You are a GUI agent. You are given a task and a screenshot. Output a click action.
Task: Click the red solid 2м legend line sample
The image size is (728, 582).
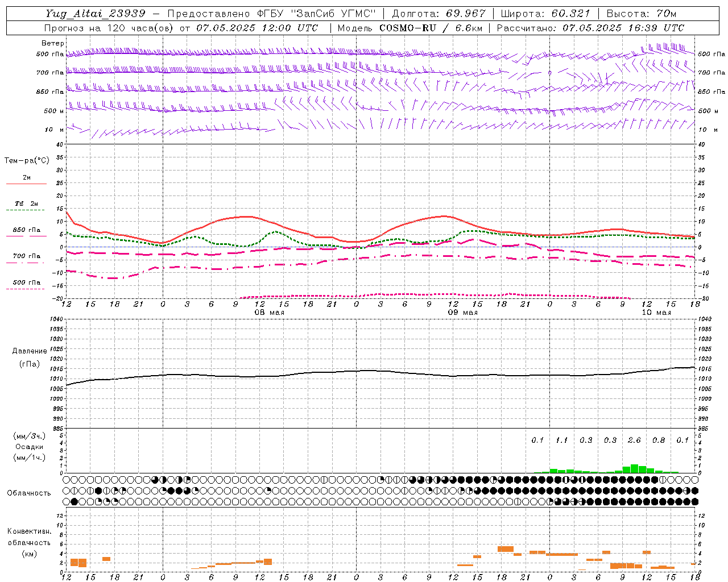click(x=27, y=184)
